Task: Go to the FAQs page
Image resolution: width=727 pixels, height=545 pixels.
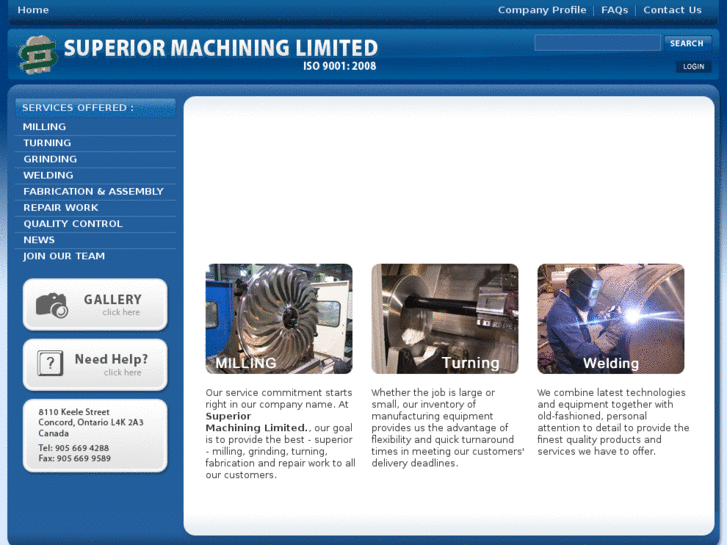Action: tap(614, 10)
